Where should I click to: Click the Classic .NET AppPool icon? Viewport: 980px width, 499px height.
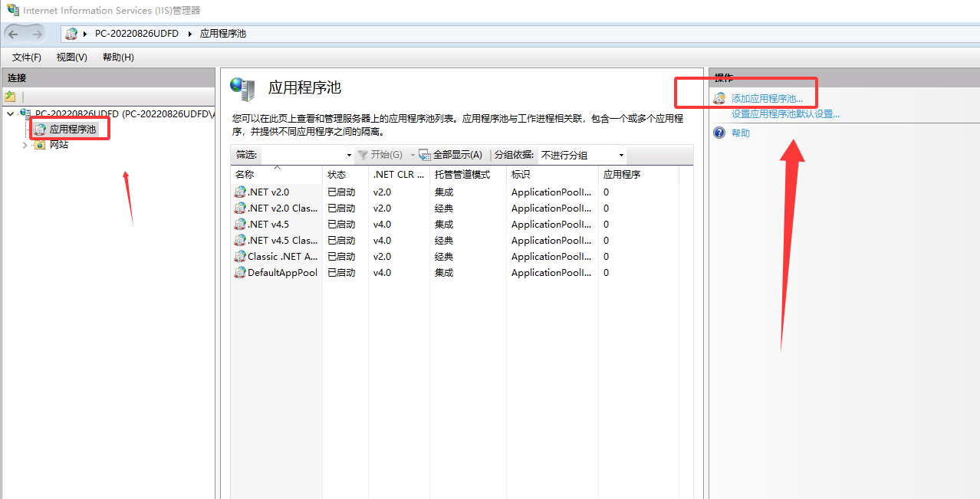pyautogui.click(x=240, y=256)
